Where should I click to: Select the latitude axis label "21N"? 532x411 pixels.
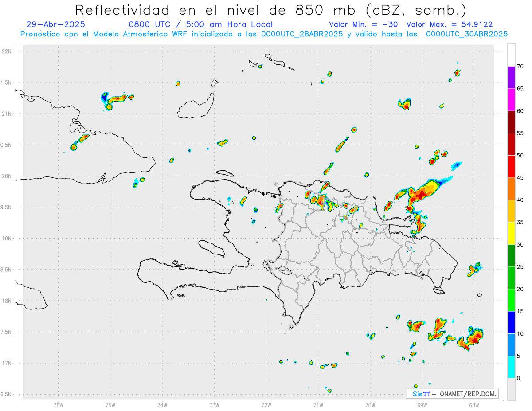click(x=8, y=114)
